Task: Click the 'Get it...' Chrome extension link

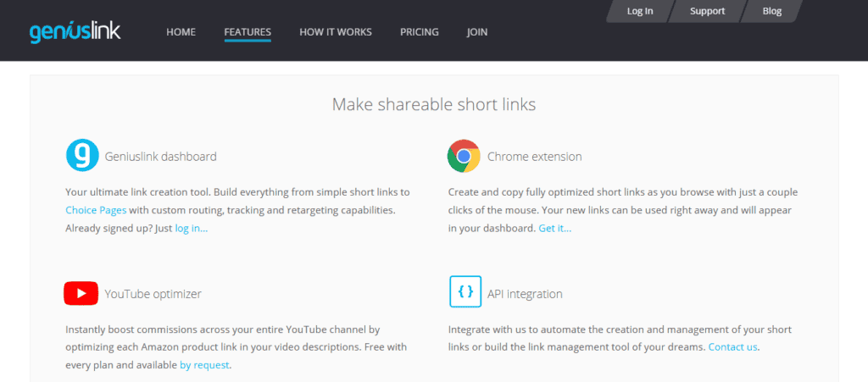Action: (554, 229)
